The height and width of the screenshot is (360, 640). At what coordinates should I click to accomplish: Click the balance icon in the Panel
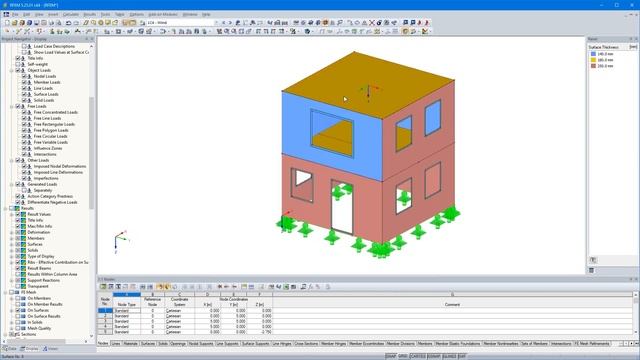pos(593,260)
